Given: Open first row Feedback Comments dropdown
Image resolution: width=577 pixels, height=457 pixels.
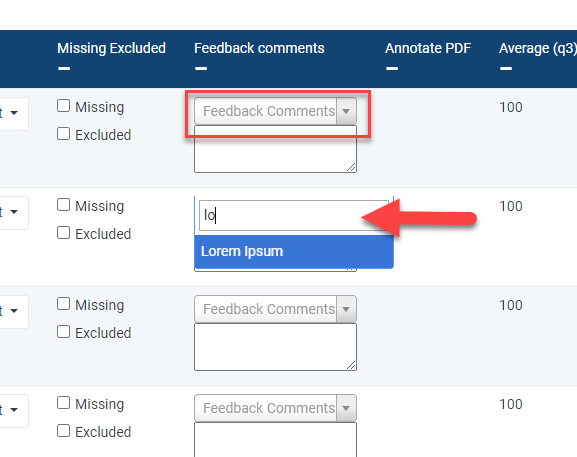Looking at the screenshot, I should 275,111.
